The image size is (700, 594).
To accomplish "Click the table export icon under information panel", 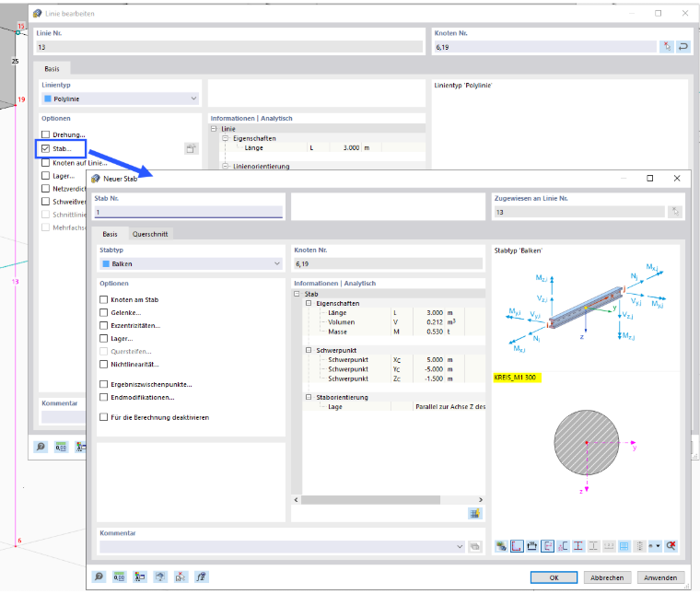I will pyautogui.click(x=475, y=513).
